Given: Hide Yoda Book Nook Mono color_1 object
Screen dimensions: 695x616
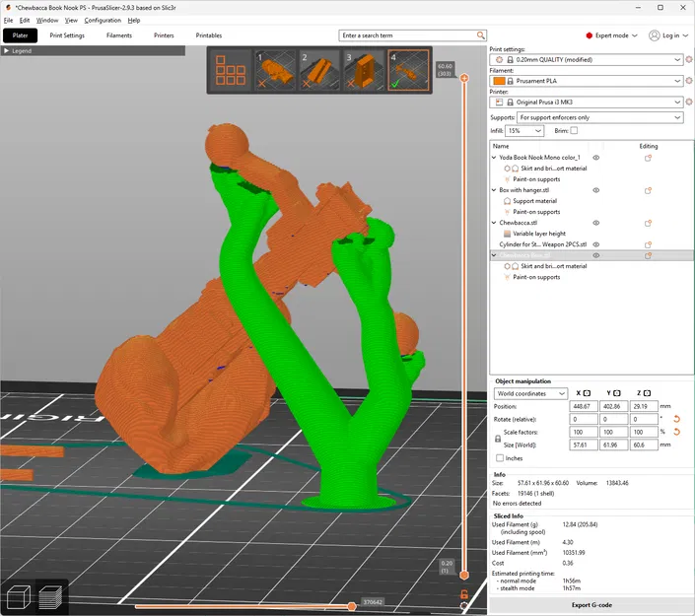Looking at the screenshot, I should 596,158.
